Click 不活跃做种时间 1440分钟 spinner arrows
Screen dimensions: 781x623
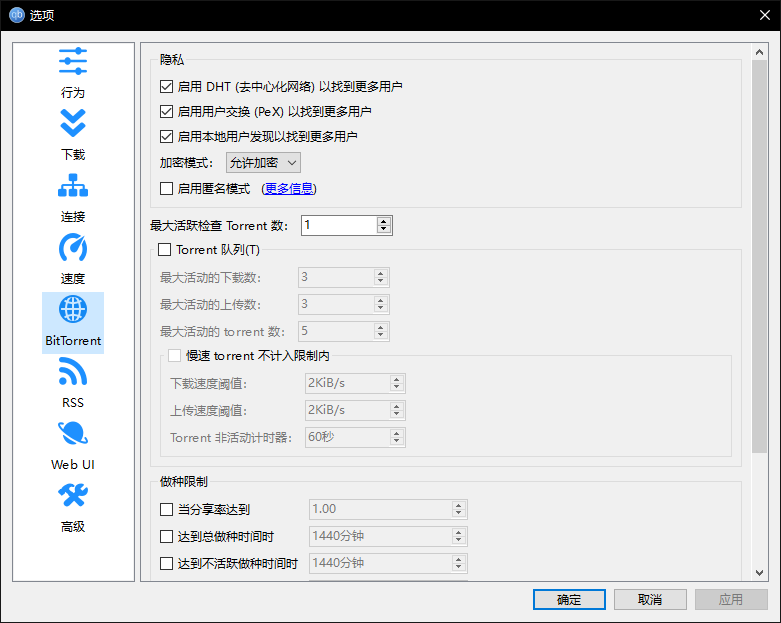(x=459, y=563)
